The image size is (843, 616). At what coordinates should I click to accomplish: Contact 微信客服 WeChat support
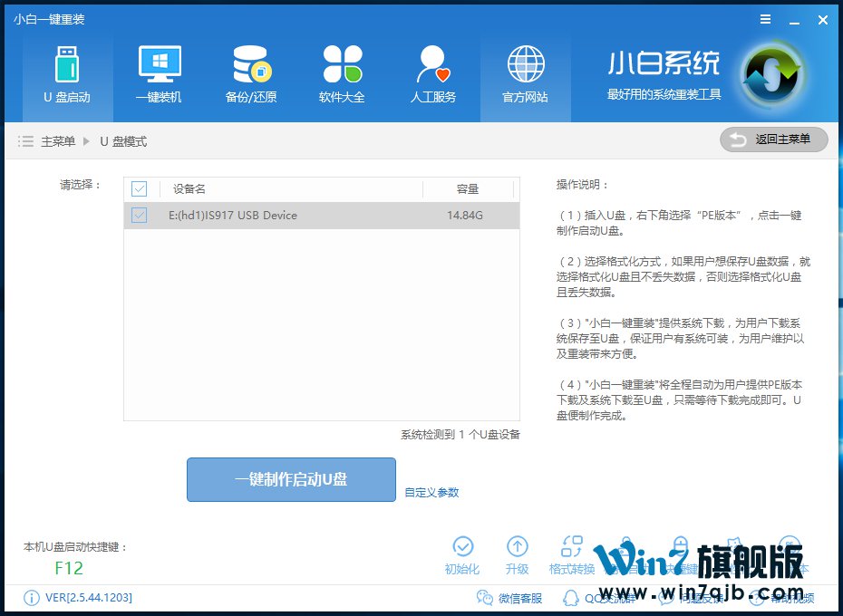(509, 598)
